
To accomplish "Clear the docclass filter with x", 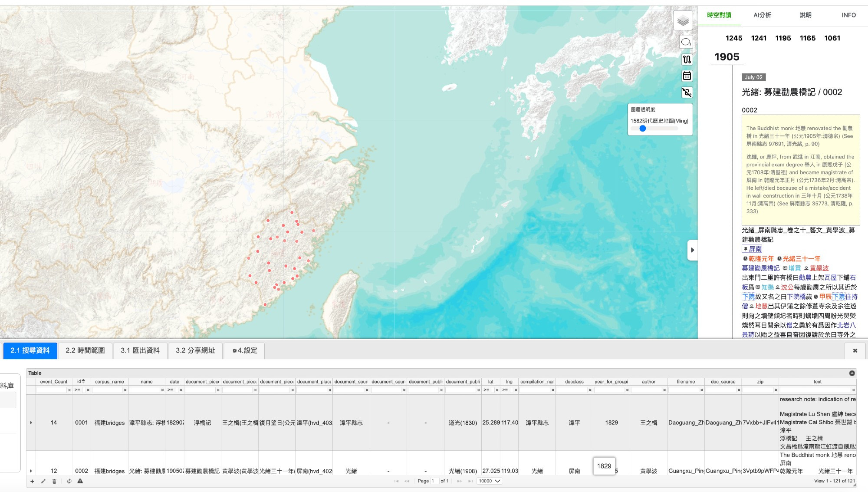I will point(590,390).
